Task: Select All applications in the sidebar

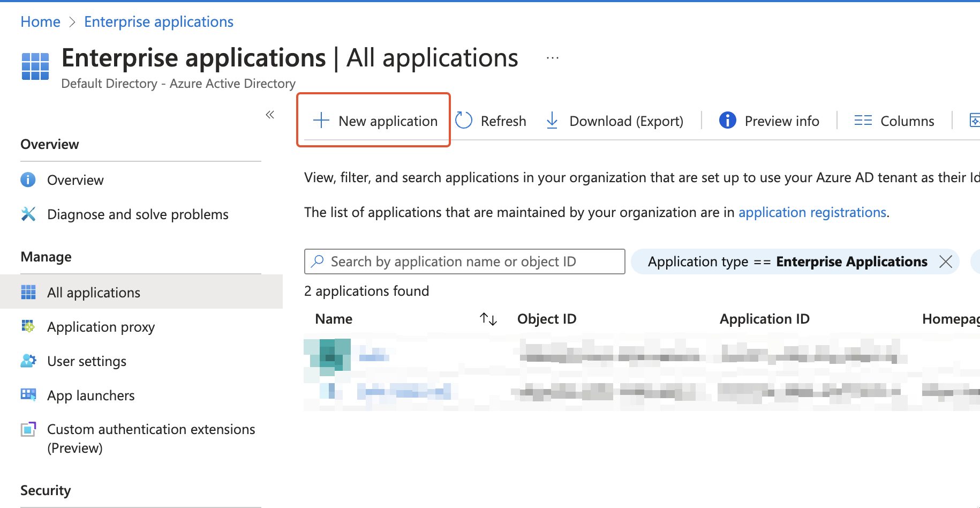Action: (94, 292)
